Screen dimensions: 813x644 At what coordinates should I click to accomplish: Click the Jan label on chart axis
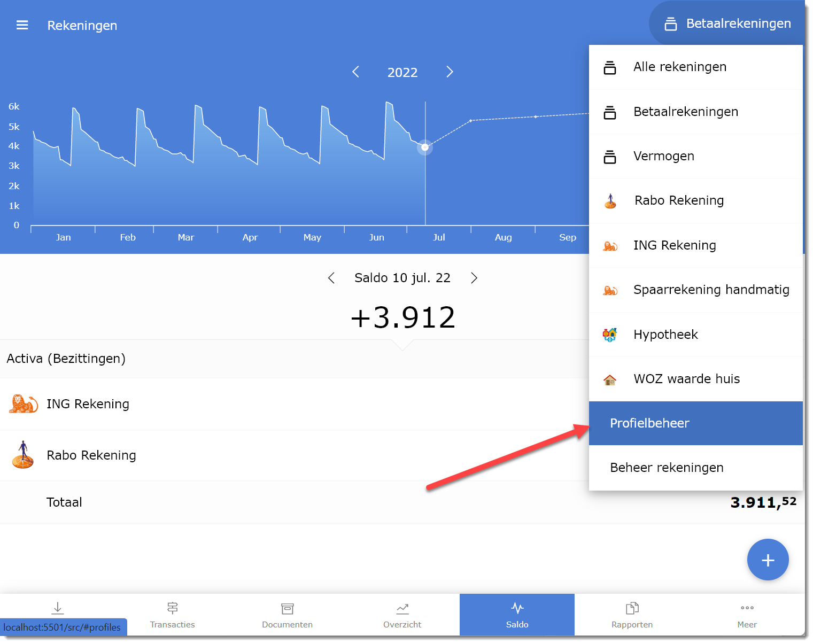point(63,237)
